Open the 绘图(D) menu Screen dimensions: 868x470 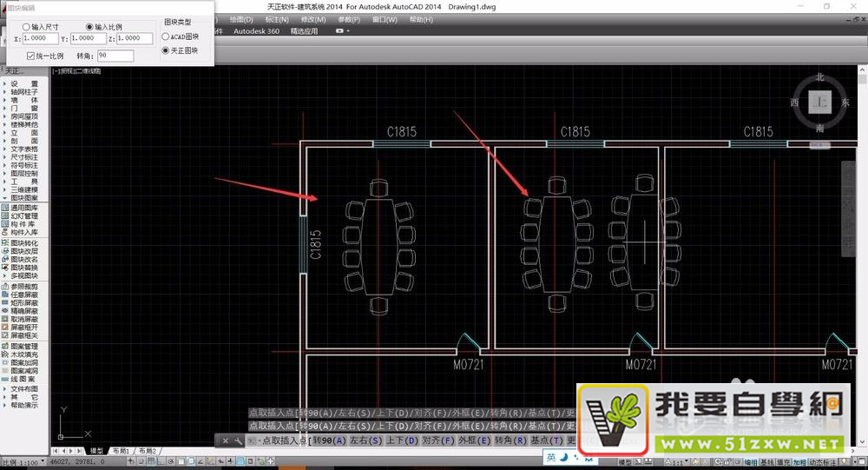click(x=241, y=19)
